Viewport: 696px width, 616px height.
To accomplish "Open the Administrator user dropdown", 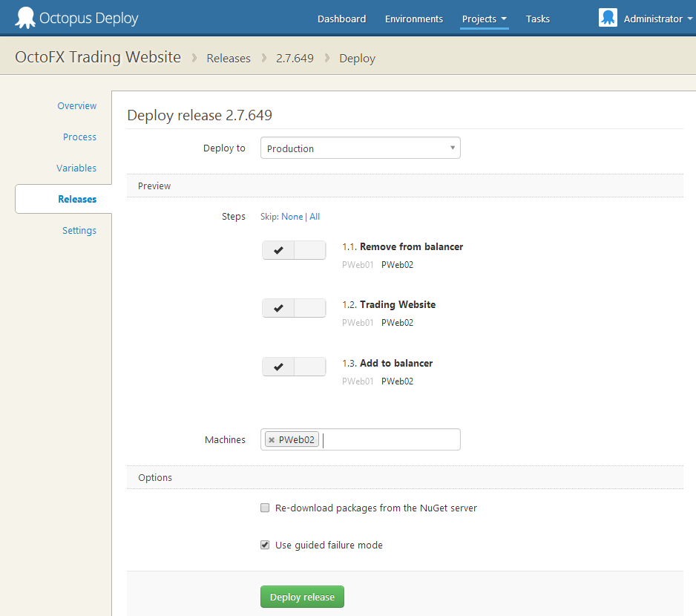I will pyautogui.click(x=653, y=19).
